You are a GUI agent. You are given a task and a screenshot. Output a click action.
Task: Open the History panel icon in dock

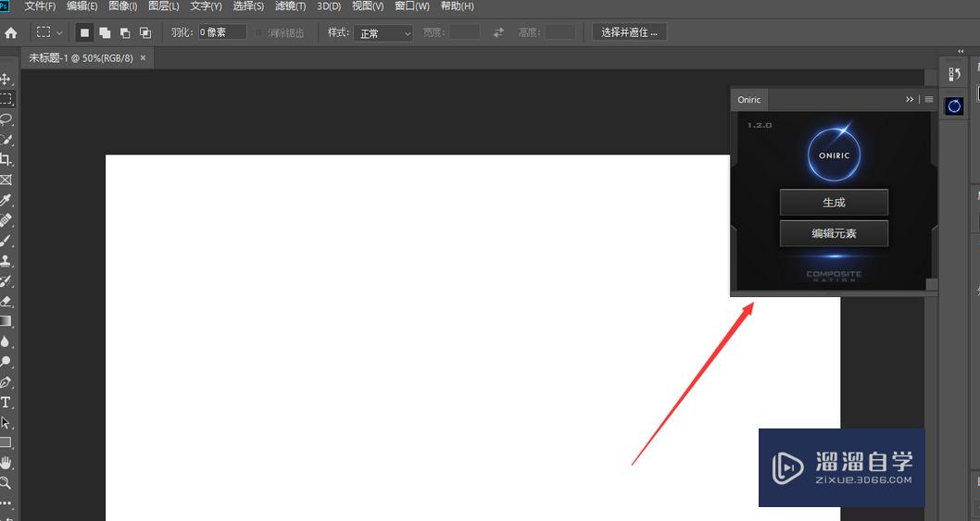coord(954,74)
